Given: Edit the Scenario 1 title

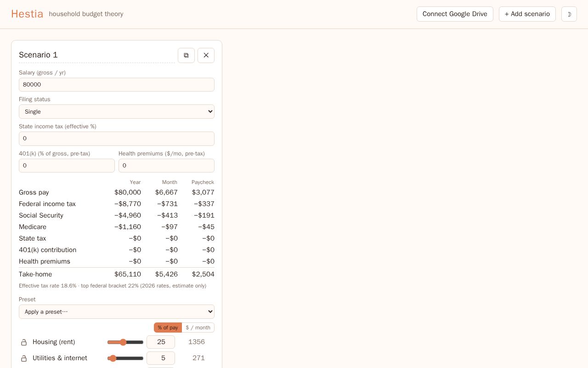Looking at the screenshot, I should (97, 55).
